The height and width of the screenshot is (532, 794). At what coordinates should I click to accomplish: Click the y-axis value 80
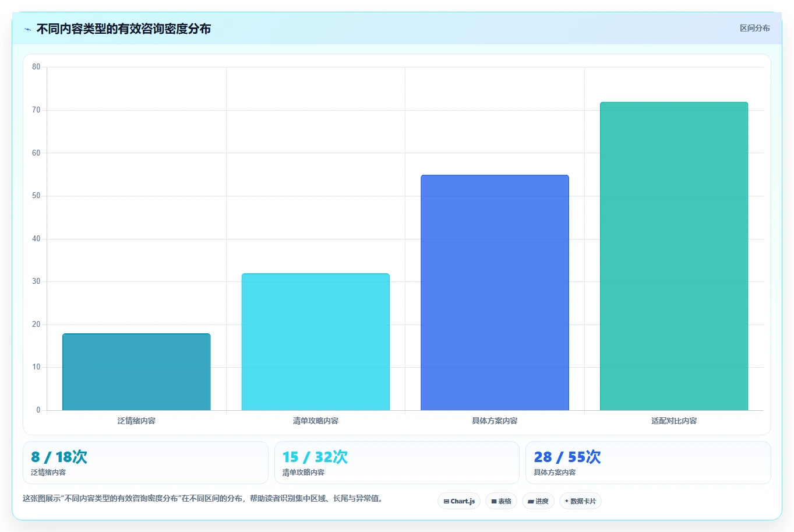[x=36, y=67]
